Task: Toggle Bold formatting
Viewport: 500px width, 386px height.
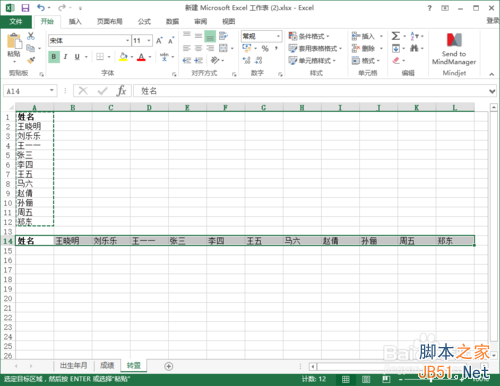Action: click(54, 57)
